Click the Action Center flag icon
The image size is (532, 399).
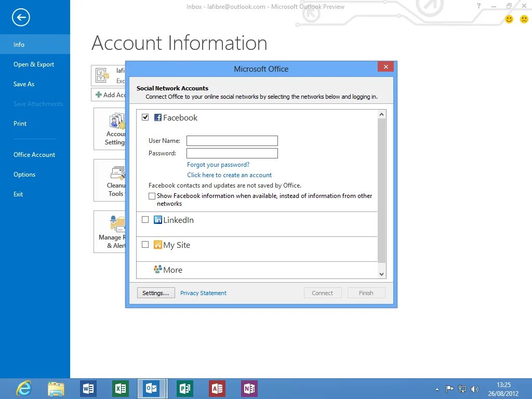(x=449, y=389)
